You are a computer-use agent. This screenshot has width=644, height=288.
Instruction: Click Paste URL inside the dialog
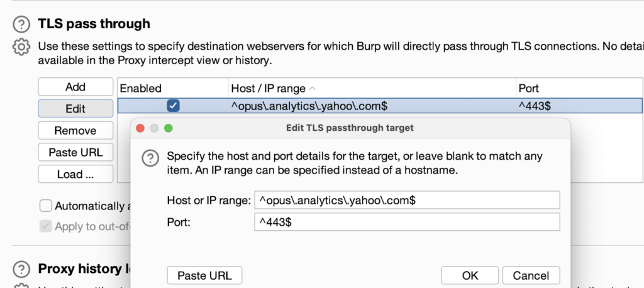tap(204, 275)
